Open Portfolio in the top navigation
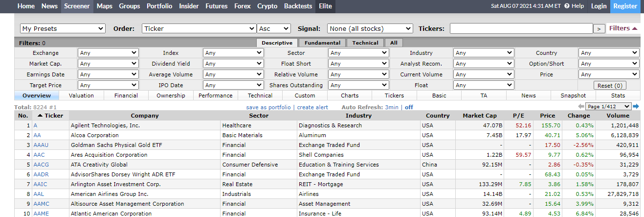 159,6
